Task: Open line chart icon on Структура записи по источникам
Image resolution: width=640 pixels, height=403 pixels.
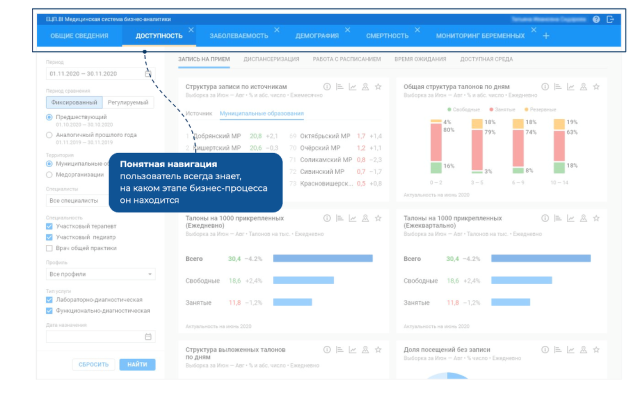Action: click(x=353, y=87)
